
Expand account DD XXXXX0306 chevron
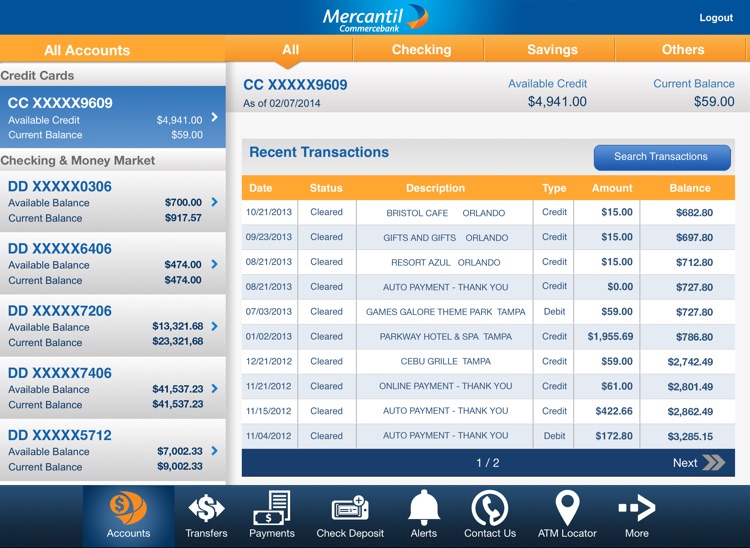pyautogui.click(x=214, y=202)
